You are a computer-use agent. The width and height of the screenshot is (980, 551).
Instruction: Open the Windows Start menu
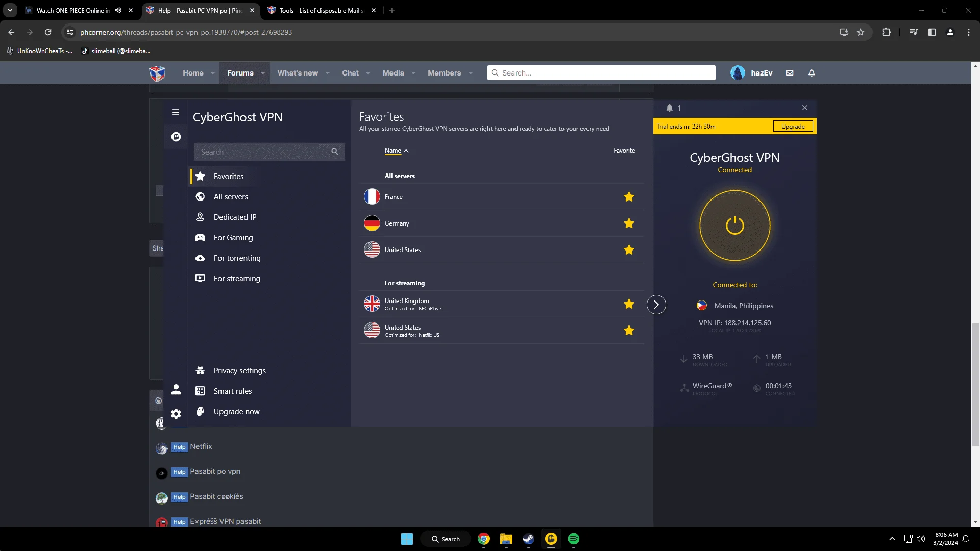(x=407, y=539)
